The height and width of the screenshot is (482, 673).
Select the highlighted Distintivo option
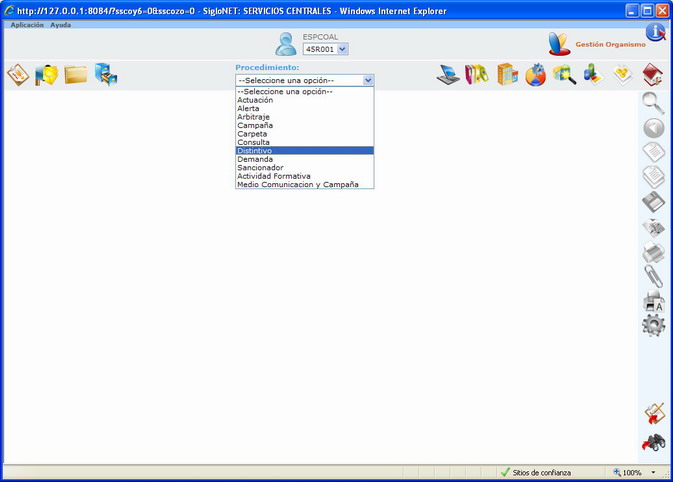pyautogui.click(x=305, y=151)
